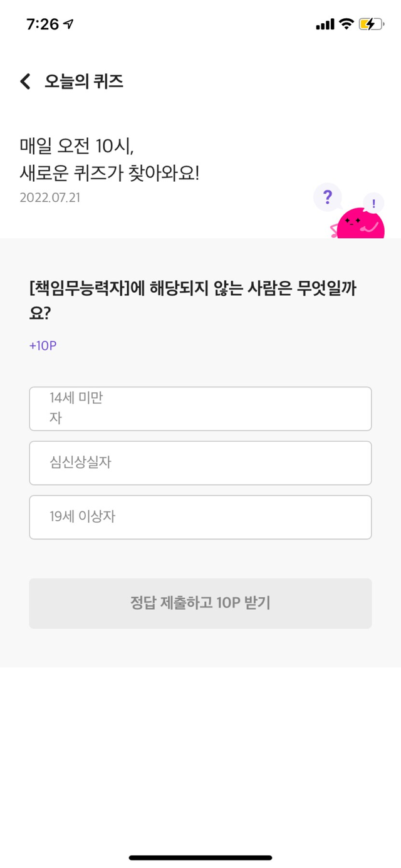Tap the home indicator bar
The width and height of the screenshot is (401, 868).
[200, 857]
